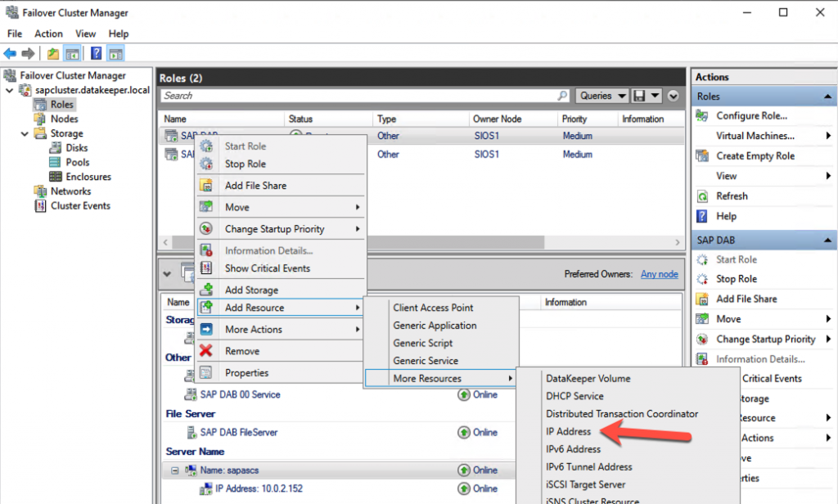
Task: Collapse the Storage tree node
Action: coord(25,133)
